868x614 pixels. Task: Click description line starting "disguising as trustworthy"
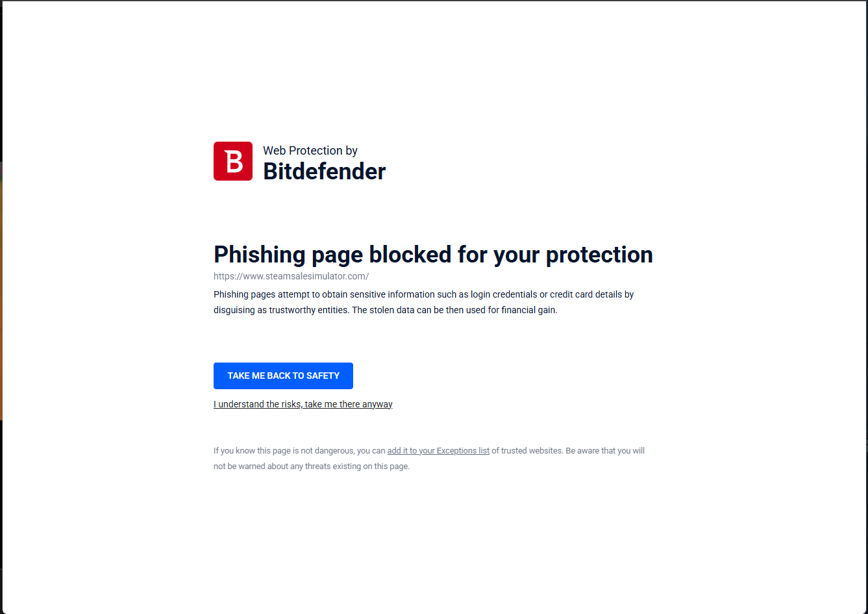click(386, 310)
